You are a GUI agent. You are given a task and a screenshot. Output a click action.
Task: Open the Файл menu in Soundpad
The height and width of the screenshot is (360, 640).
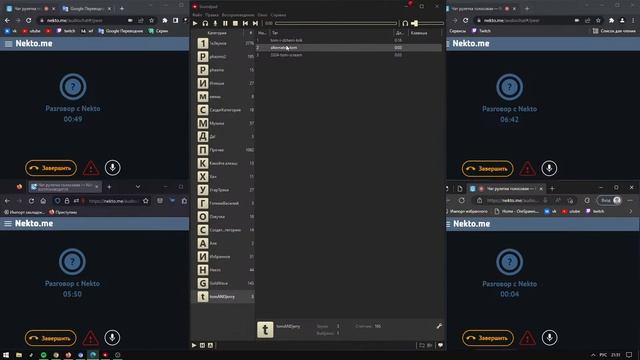(197, 15)
